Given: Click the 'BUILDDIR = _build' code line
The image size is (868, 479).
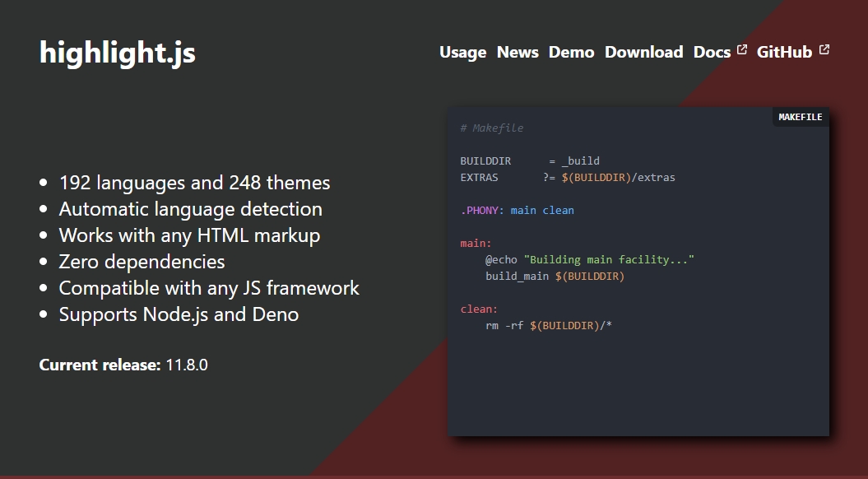Looking at the screenshot, I should coord(530,160).
